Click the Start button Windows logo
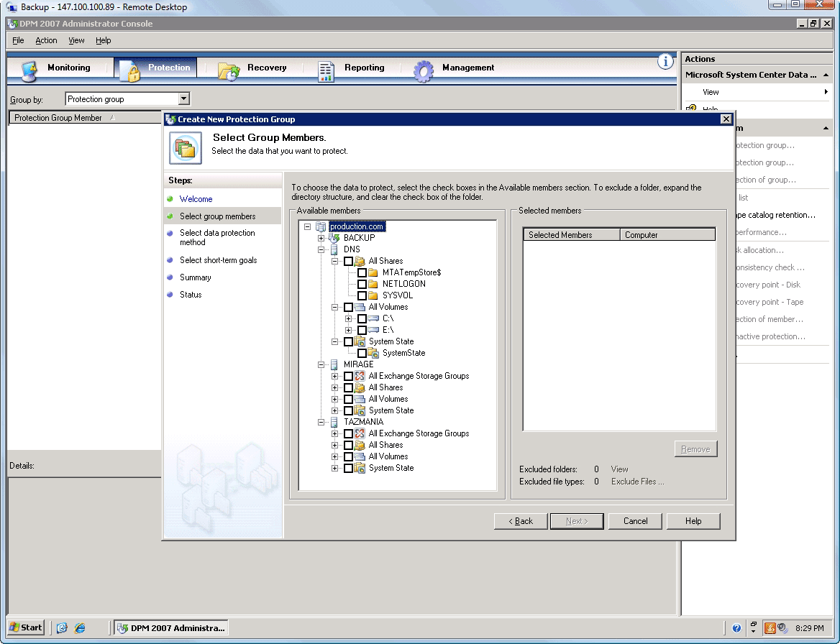 point(14,627)
